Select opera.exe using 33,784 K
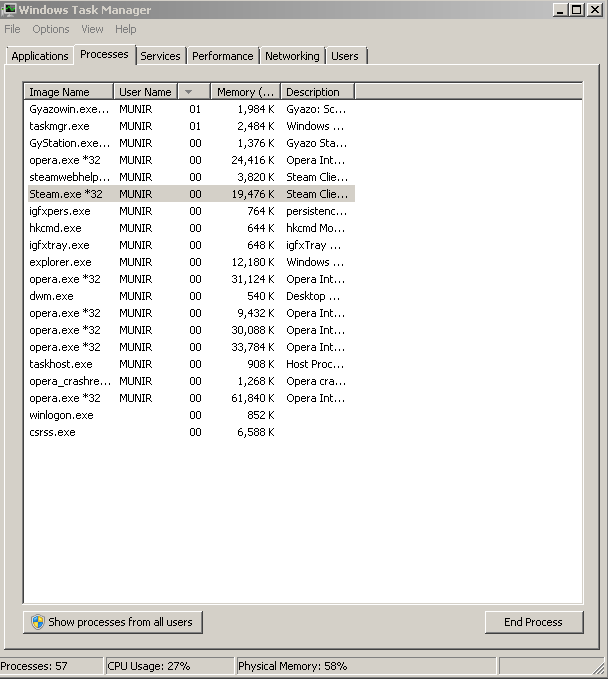The image size is (608, 679). click(x=191, y=347)
